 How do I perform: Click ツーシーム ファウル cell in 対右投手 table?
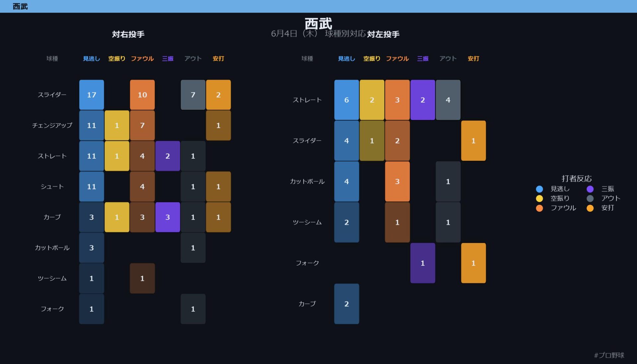tap(142, 278)
